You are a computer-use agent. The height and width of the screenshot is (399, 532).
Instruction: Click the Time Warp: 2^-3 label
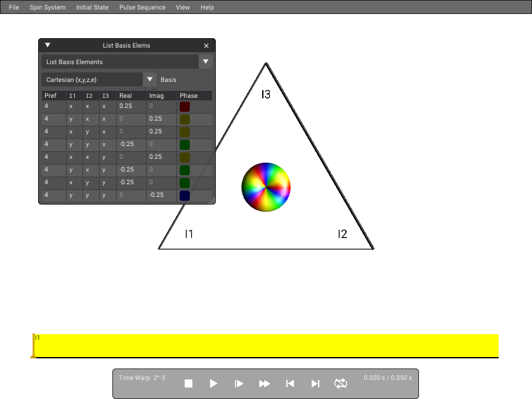coord(142,377)
